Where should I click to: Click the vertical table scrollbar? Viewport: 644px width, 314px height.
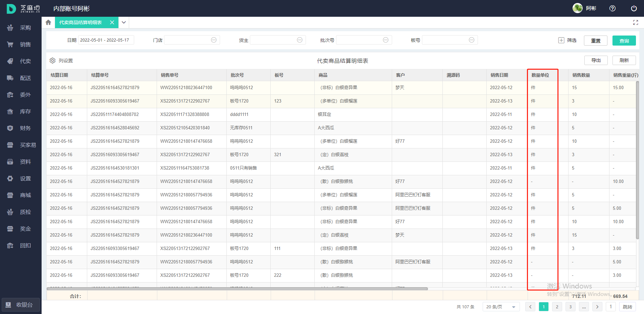[637, 160]
